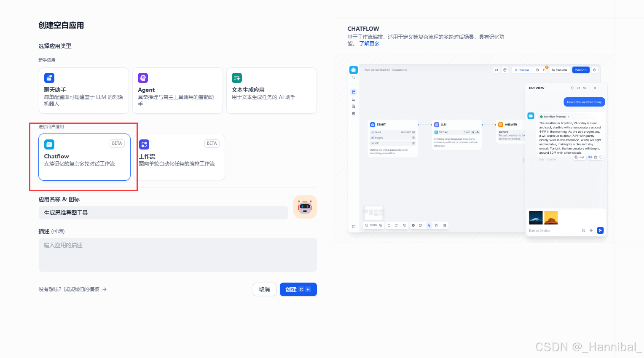Click the canvas minimap thumbnail in illustration
Image resolution: width=644 pixels, height=358 pixels.
pyautogui.click(x=373, y=212)
